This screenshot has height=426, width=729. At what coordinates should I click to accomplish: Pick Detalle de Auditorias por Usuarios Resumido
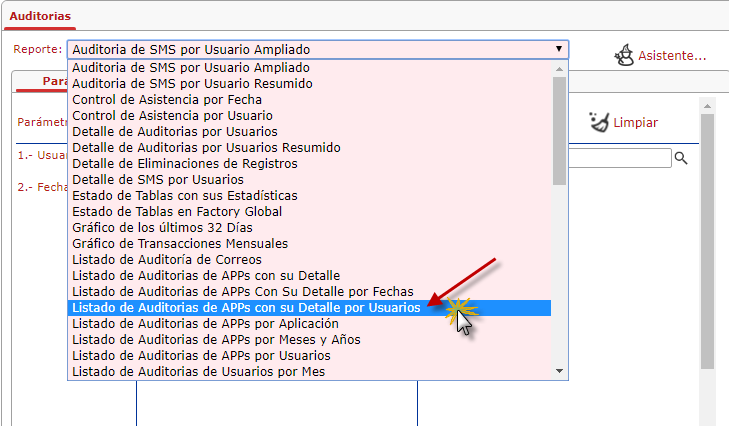(310, 147)
